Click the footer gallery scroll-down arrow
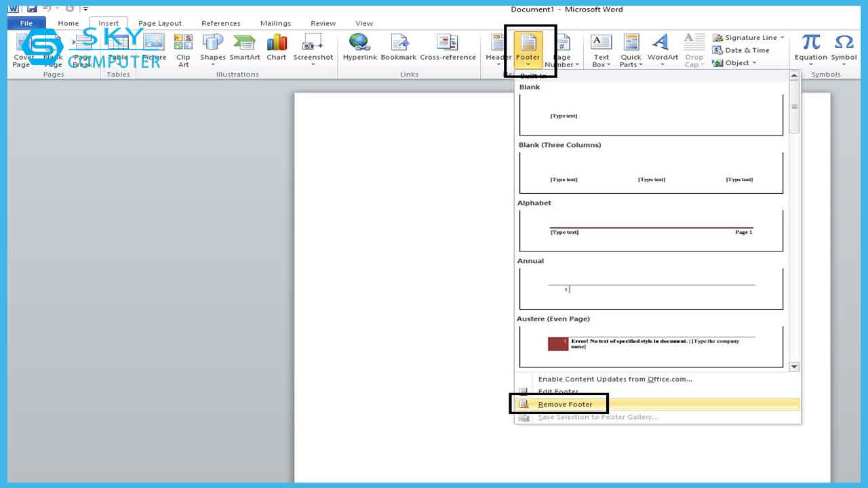The image size is (868, 488). tap(794, 367)
